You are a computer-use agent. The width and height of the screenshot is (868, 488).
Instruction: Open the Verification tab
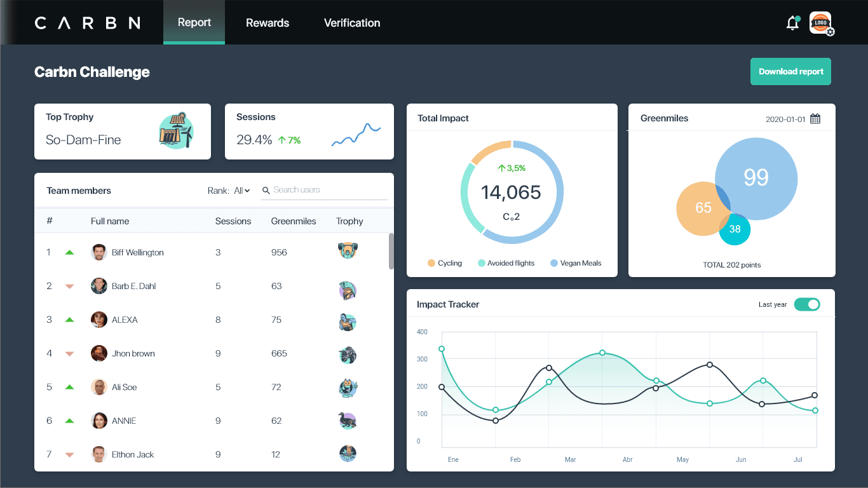point(352,23)
